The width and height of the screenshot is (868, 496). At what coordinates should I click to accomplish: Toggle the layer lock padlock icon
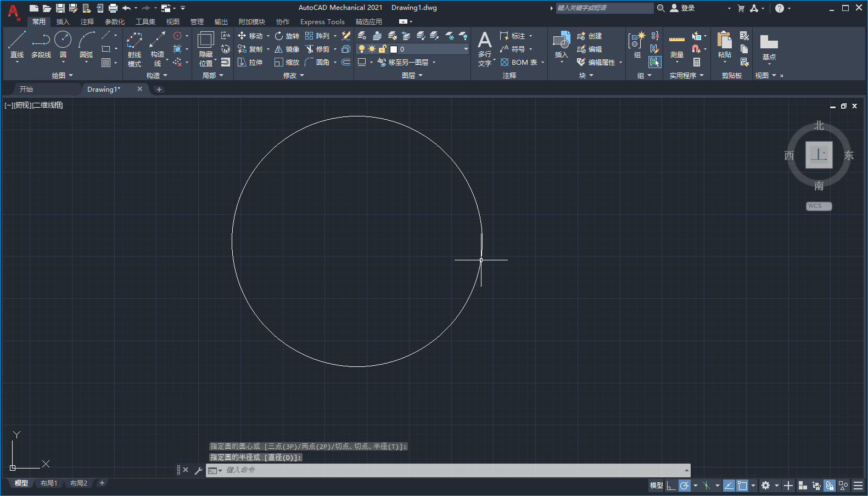point(383,49)
